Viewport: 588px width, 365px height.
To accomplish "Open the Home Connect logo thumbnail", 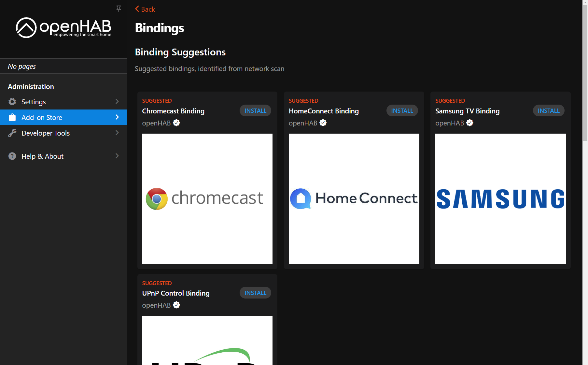I will 354,199.
